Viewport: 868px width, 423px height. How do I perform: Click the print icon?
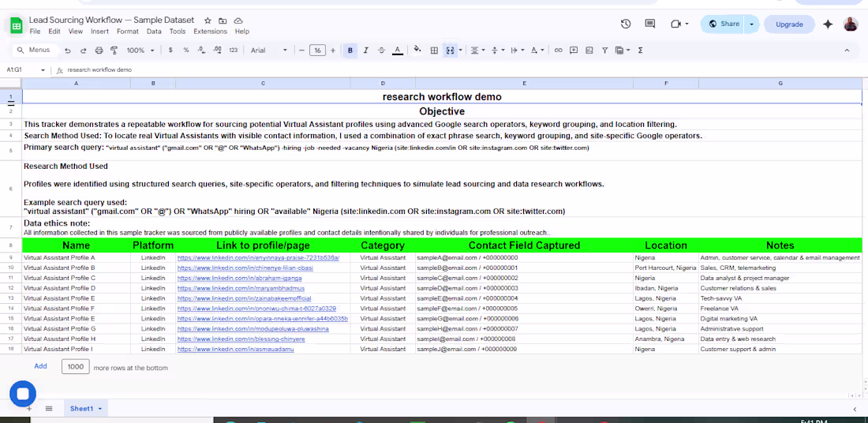point(99,51)
